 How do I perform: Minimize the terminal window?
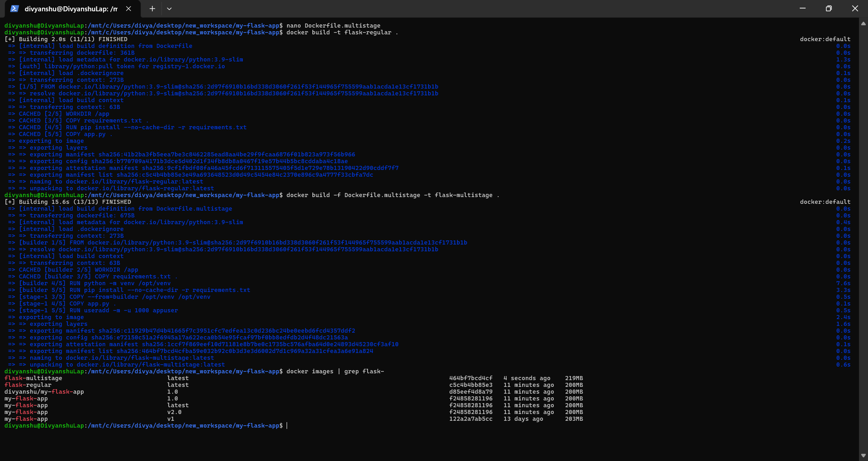coord(803,8)
